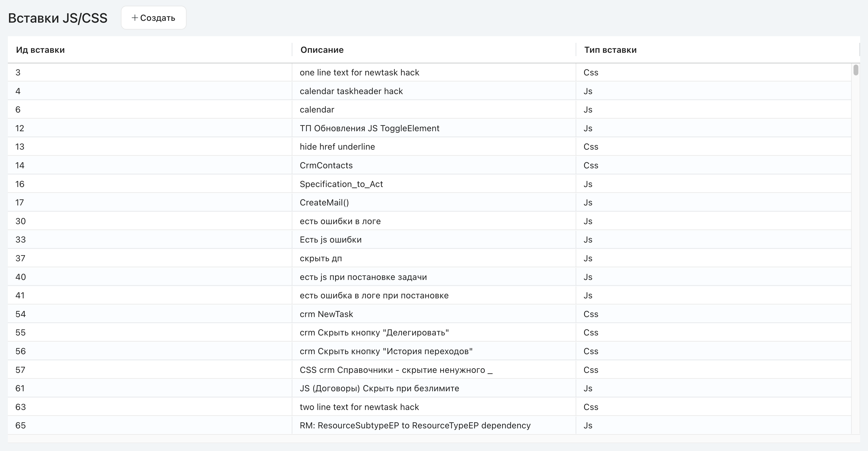Open 'calendar taskheader hack' entry
The height and width of the screenshot is (451, 868).
tap(429, 91)
